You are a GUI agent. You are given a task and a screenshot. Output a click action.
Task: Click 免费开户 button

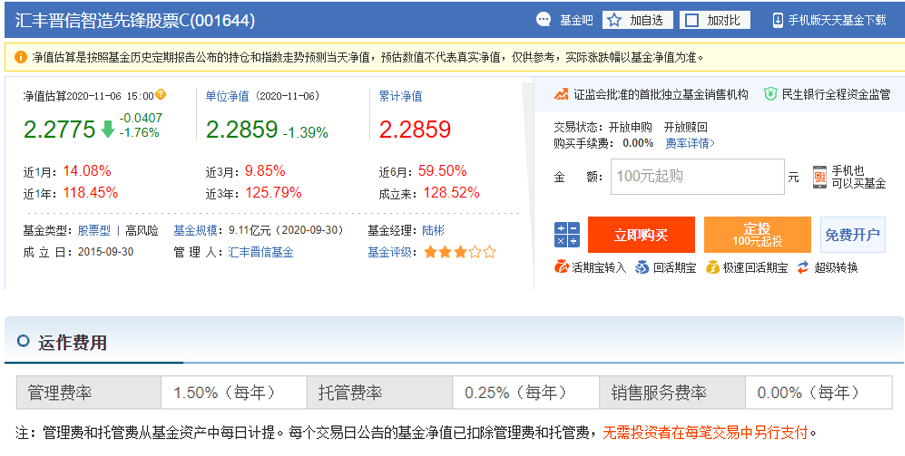(x=852, y=235)
